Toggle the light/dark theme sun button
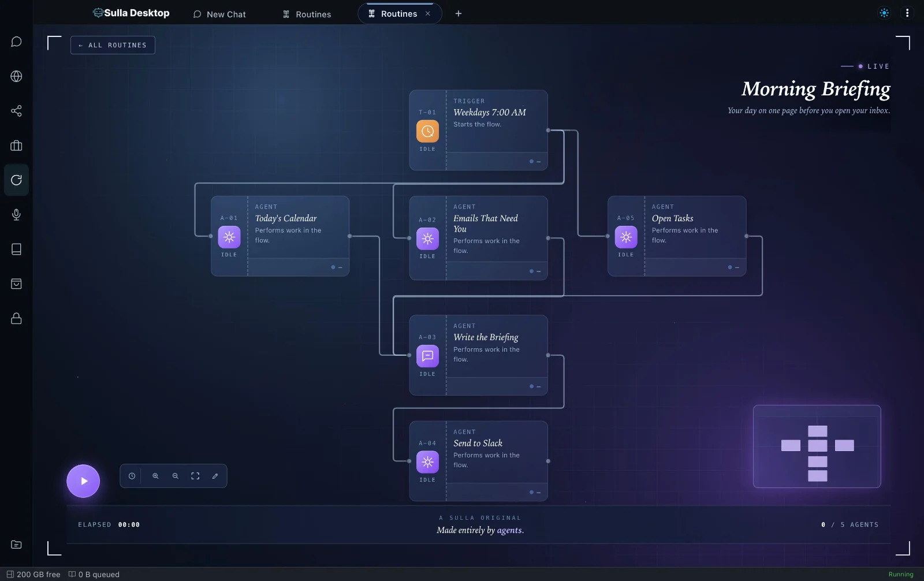The height and width of the screenshot is (581, 924). [884, 13]
